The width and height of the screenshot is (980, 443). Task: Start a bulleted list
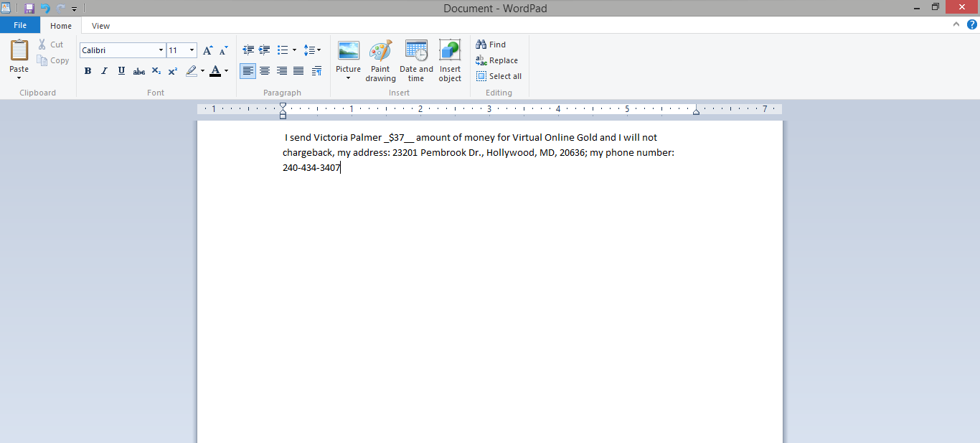pos(283,50)
